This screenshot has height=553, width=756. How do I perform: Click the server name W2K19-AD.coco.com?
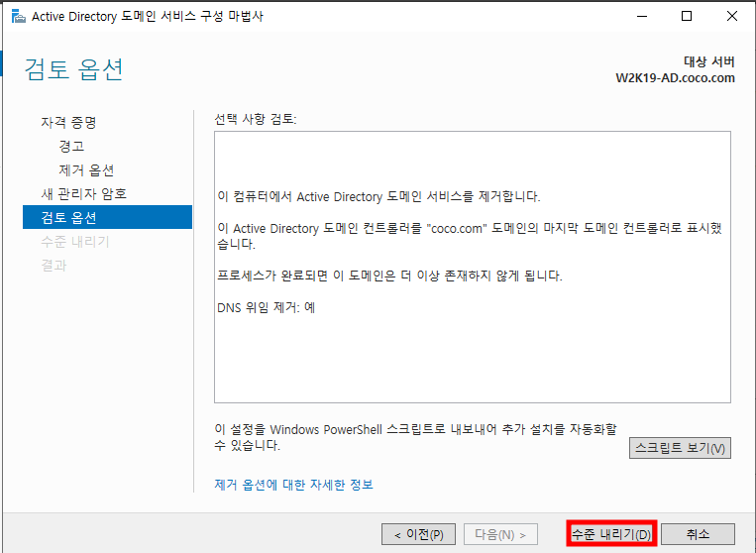click(x=675, y=78)
